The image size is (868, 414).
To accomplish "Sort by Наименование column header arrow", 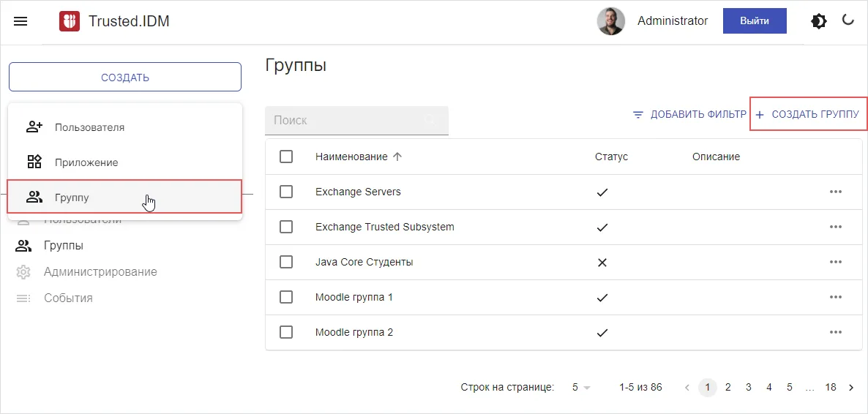I will tap(397, 157).
